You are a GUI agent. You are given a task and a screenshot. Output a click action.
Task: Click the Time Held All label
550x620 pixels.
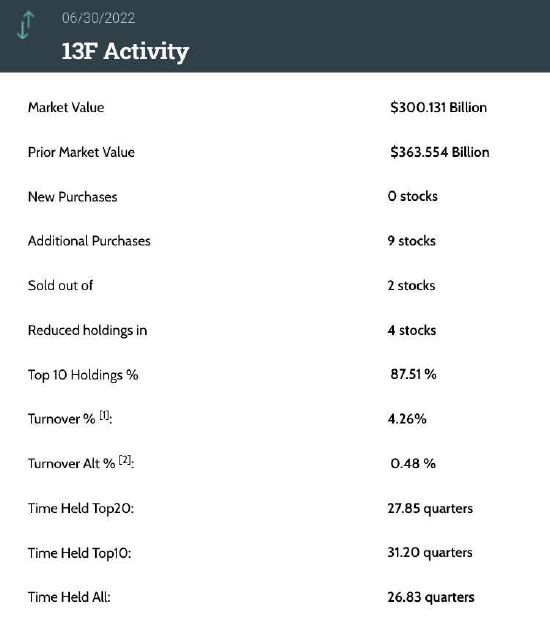(x=69, y=597)
